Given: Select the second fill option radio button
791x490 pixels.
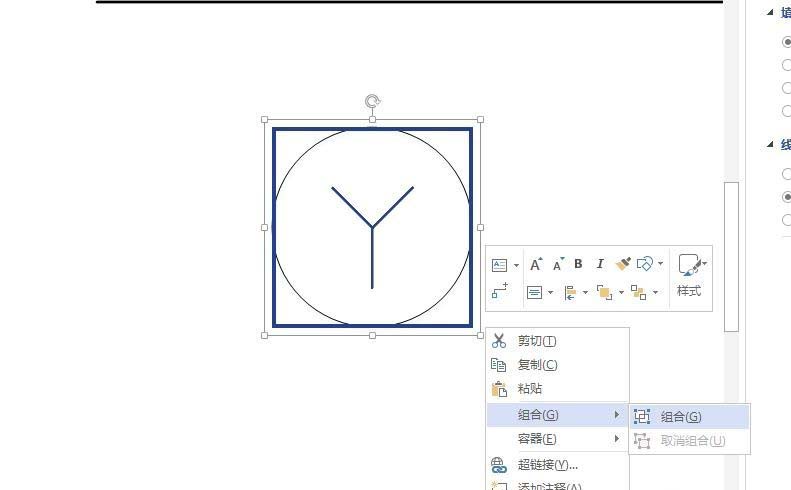Looking at the screenshot, I should [787, 65].
